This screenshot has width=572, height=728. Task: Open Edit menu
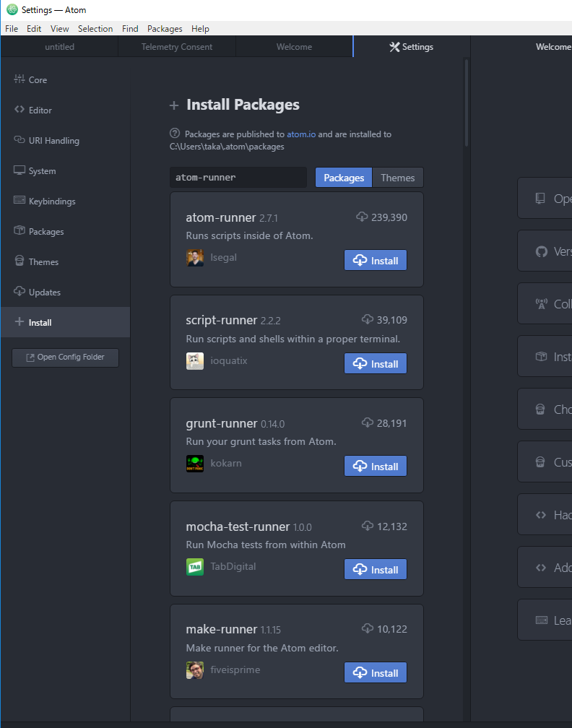click(34, 29)
